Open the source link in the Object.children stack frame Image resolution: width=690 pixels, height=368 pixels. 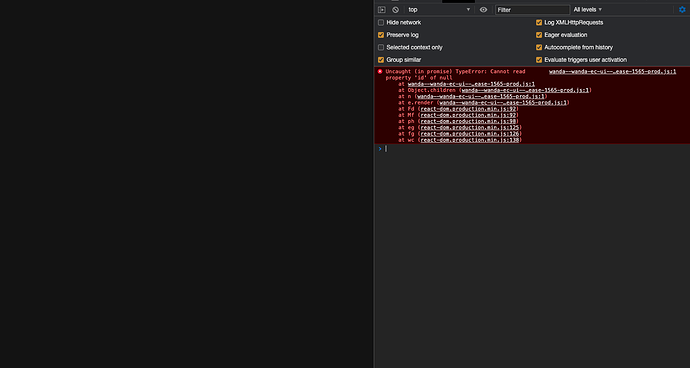point(525,90)
